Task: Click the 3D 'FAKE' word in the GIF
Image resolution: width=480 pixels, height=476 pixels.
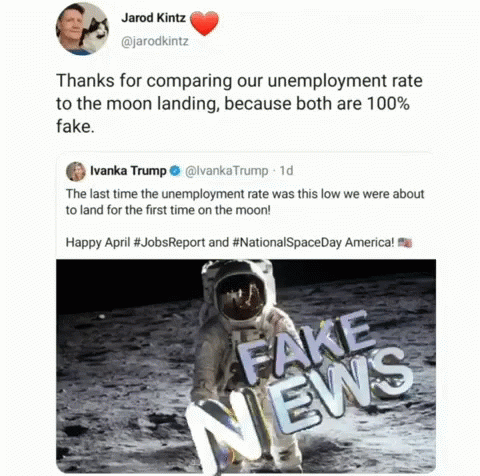Action: pos(303,347)
